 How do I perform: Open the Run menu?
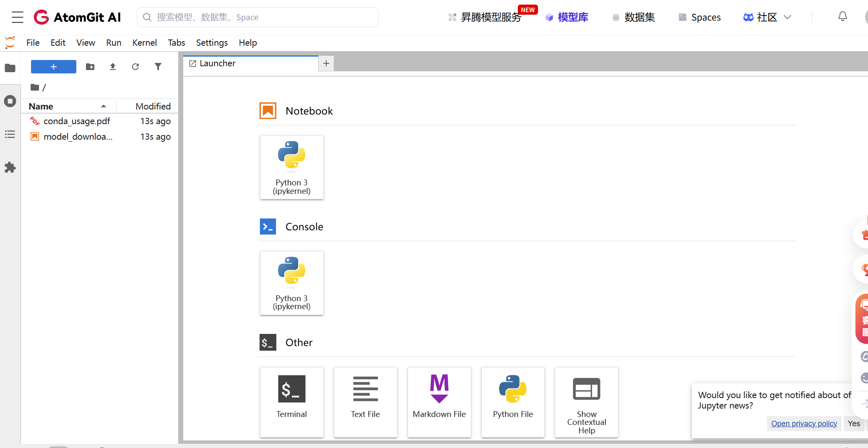114,43
